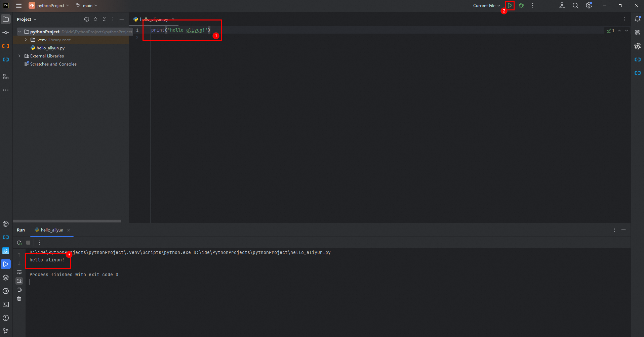Select Scratches and Consoles
The width and height of the screenshot is (644, 337).
[x=53, y=64]
